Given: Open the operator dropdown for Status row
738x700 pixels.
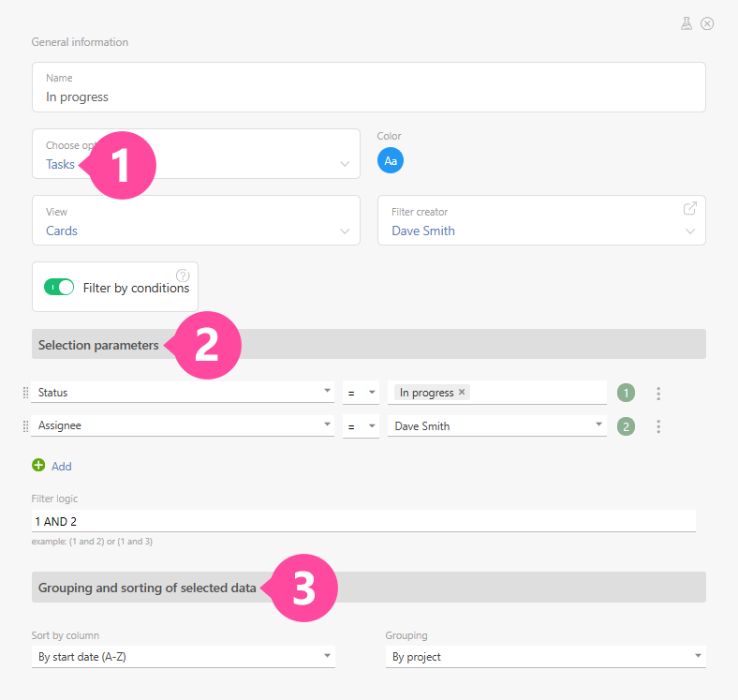Looking at the screenshot, I should click(x=361, y=393).
